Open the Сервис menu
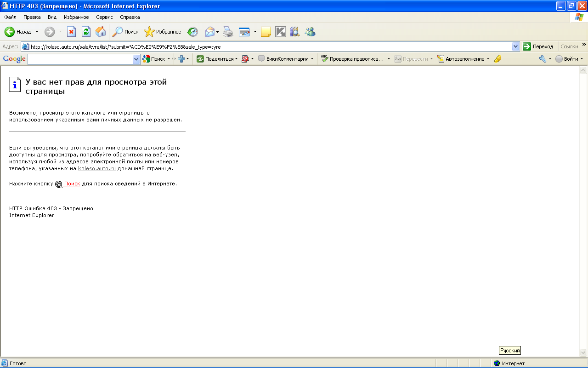Screen dimensions: 588x368 pos(104,17)
